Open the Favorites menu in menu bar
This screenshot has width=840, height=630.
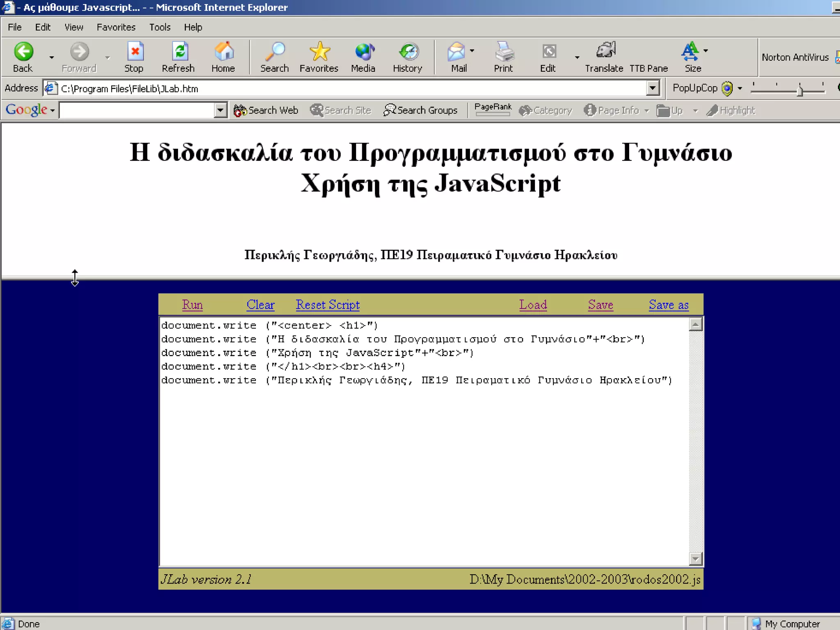point(116,27)
